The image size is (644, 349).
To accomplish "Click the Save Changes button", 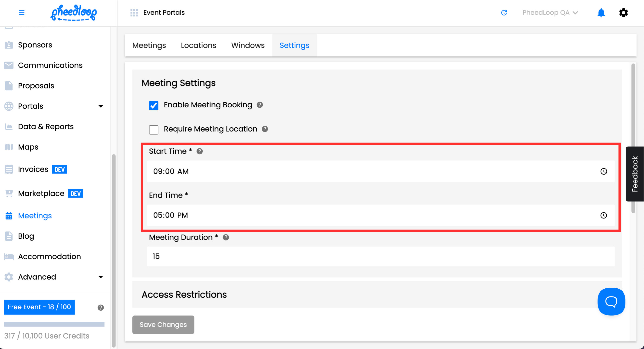I will click(163, 324).
